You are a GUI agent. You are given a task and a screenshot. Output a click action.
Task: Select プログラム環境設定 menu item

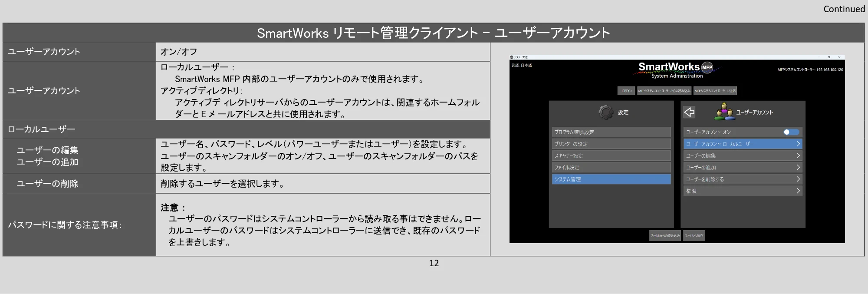point(611,132)
